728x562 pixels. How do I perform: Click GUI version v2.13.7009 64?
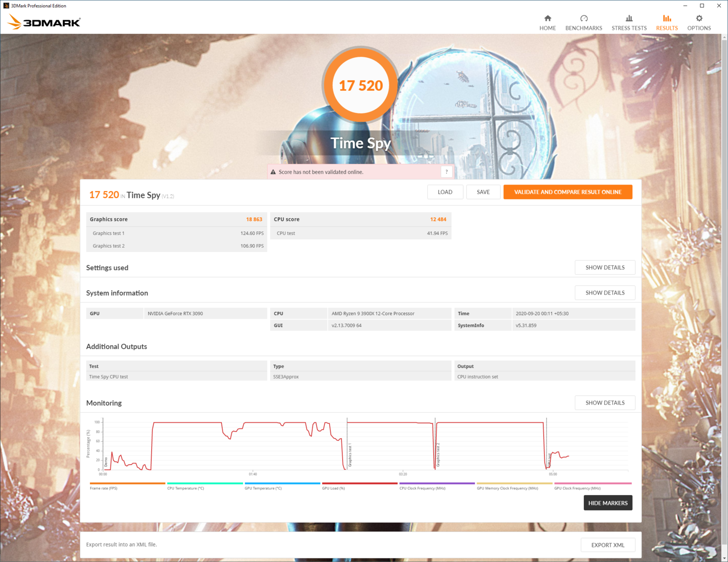coord(346,325)
